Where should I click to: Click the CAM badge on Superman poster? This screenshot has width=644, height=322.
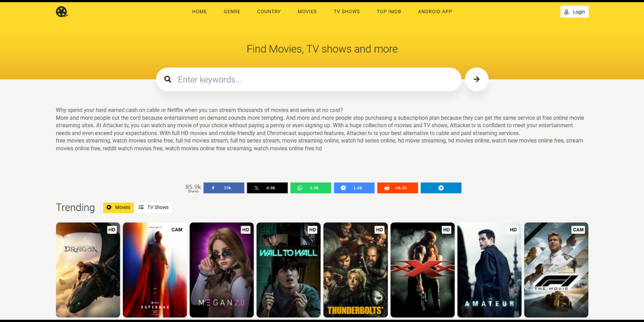coord(177,230)
